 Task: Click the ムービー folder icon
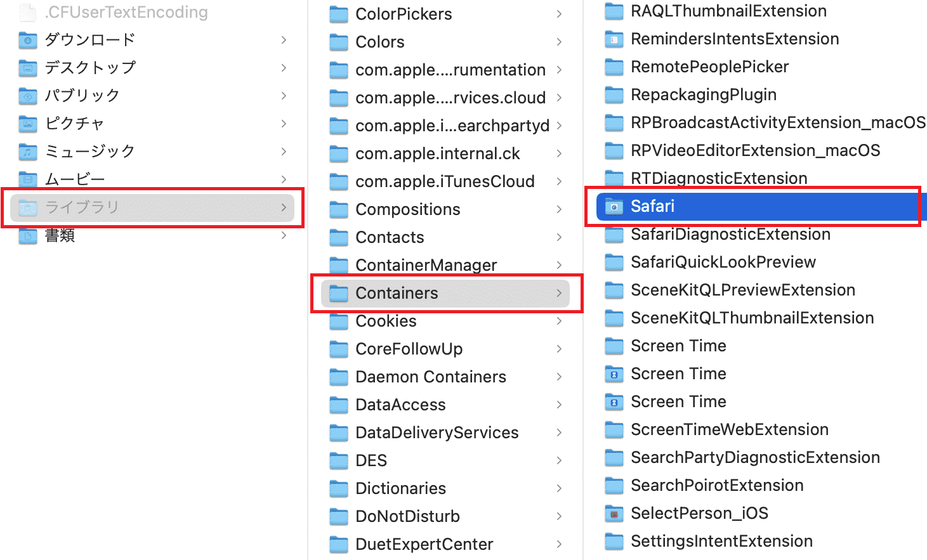pyautogui.click(x=28, y=179)
